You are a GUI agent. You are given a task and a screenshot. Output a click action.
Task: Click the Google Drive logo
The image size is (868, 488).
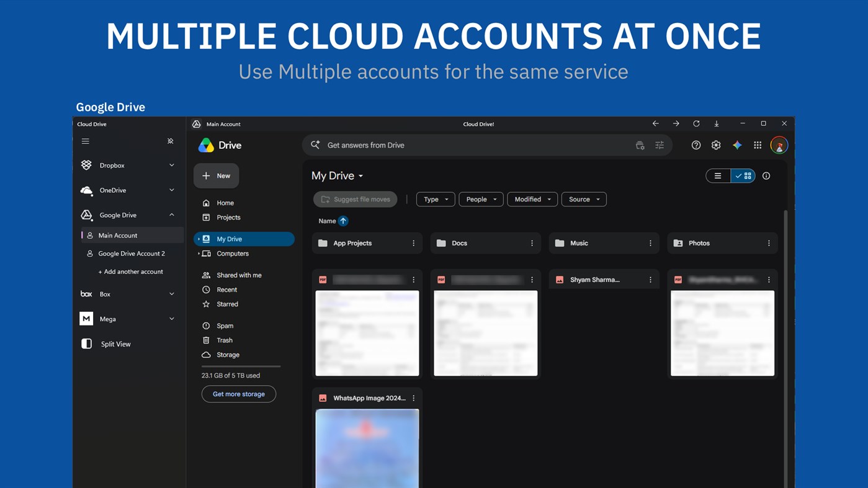pyautogui.click(x=206, y=145)
